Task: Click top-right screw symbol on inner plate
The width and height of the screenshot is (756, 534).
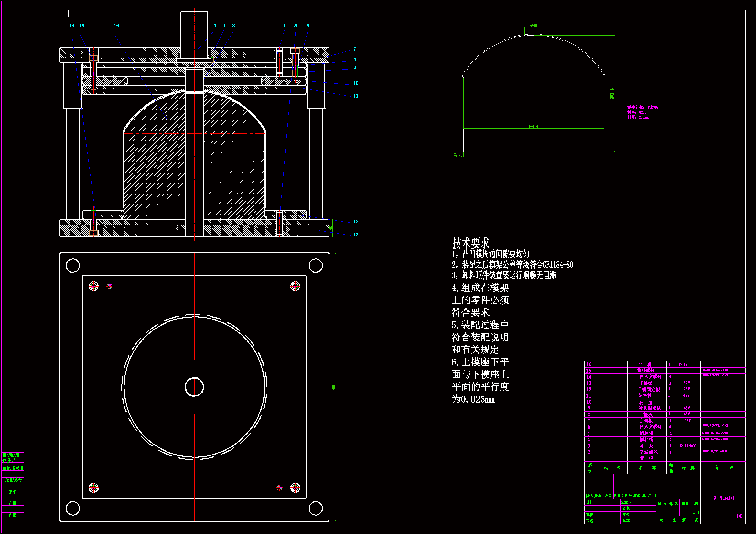Action: [295, 286]
